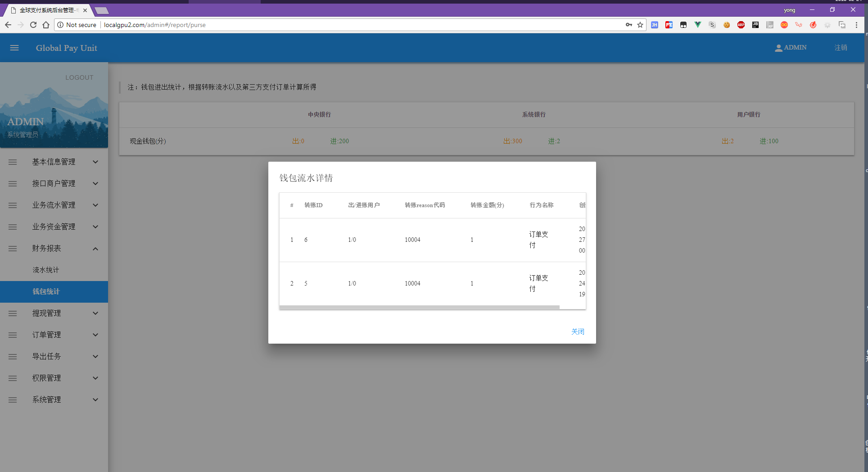Open the 系统管理 menu label

[46, 400]
